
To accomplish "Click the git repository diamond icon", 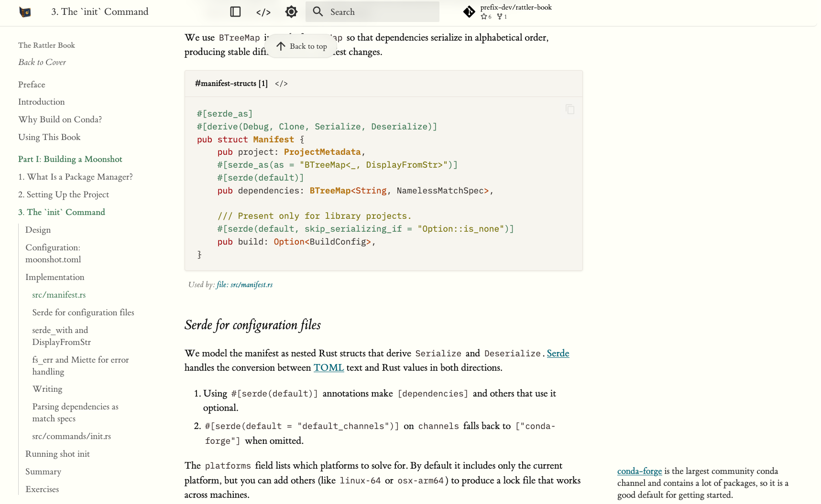I will point(469,11).
